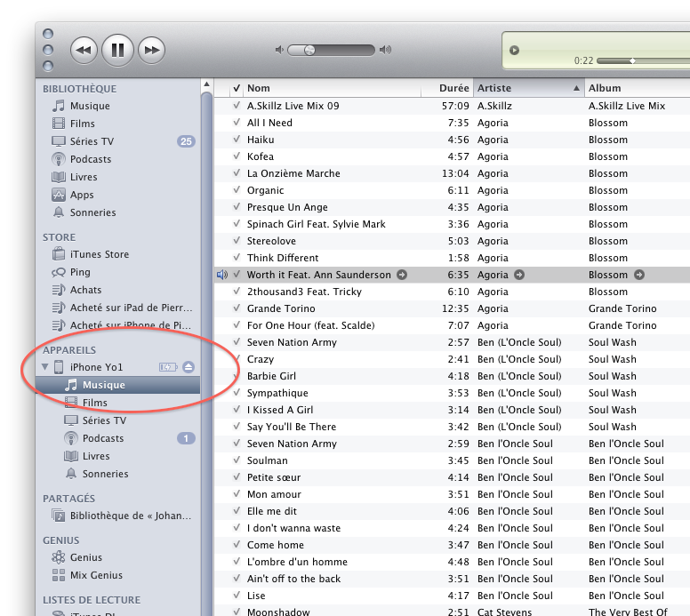The image size is (690, 616).
Task: Click the small play icon in display
Action: tap(514, 50)
